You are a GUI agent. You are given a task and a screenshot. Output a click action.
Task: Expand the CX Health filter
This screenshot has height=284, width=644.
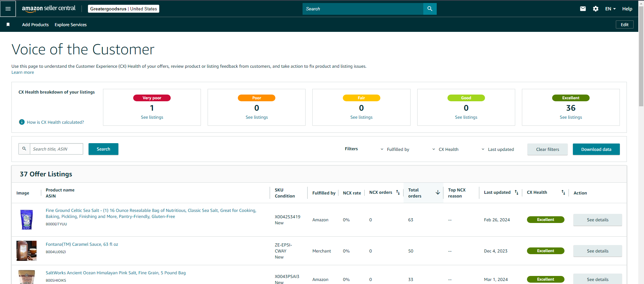pos(445,150)
